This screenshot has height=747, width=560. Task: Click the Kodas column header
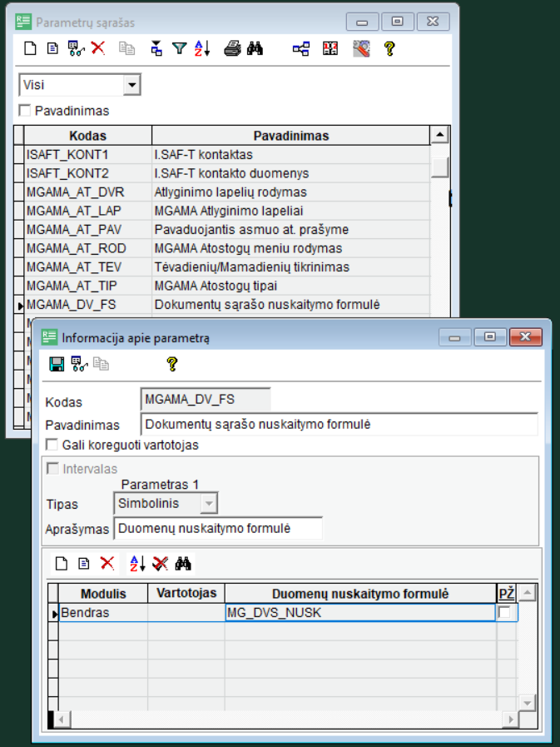(87, 136)
